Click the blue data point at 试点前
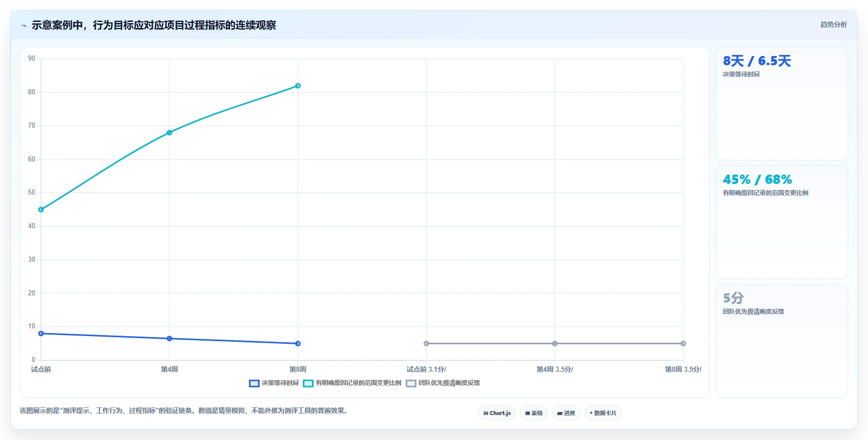Screen dimensions: 868x440 (x=41, y=334)
